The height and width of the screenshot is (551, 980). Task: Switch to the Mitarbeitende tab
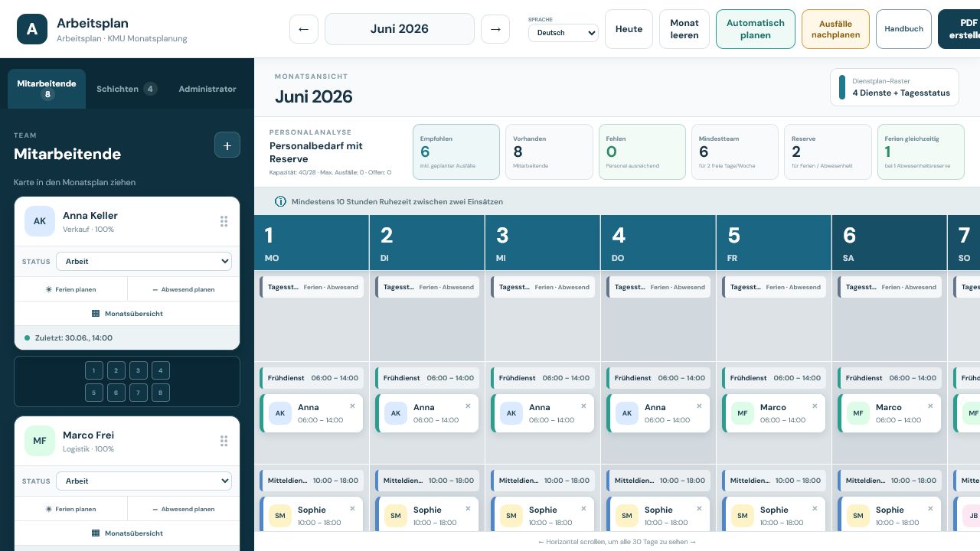[x=47, y=89]
